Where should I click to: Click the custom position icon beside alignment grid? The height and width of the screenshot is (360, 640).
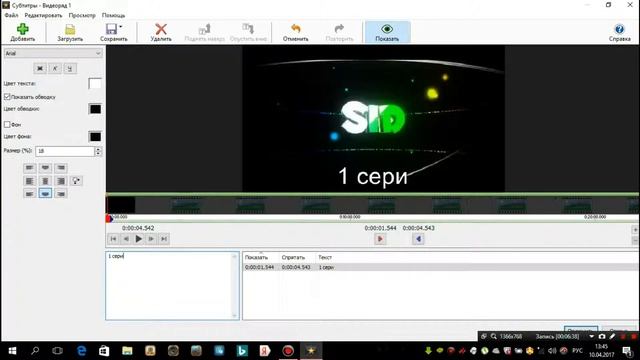pyautogui.click(x=76, y=181)
